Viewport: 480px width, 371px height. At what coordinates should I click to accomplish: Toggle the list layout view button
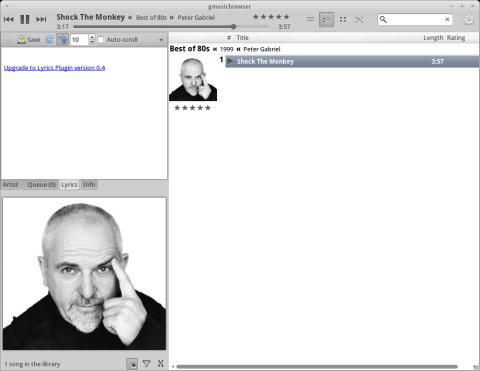[326, 20]
